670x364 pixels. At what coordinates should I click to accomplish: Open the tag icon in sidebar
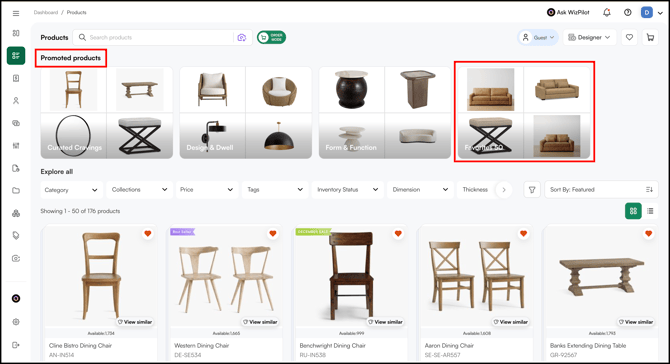click(x=16, y=235)
